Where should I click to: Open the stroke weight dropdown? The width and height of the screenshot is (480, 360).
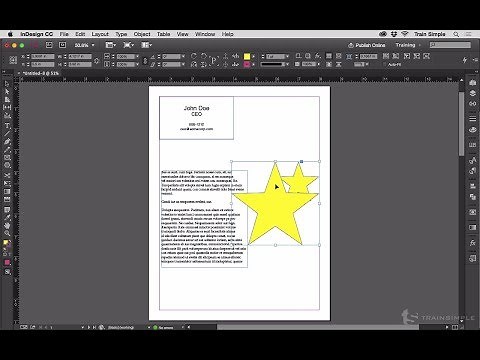point(287,57)
